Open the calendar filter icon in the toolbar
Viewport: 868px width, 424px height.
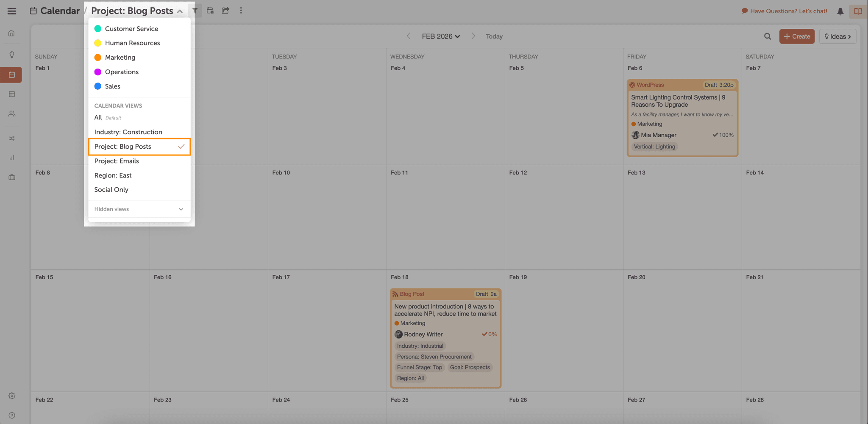(196, 10)
